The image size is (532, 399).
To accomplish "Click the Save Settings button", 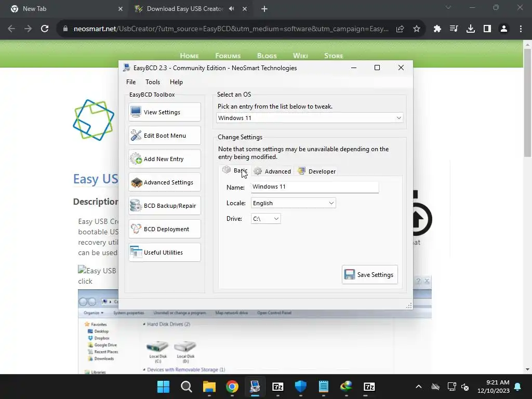I will pyautogui.click(x=369, y=274).
